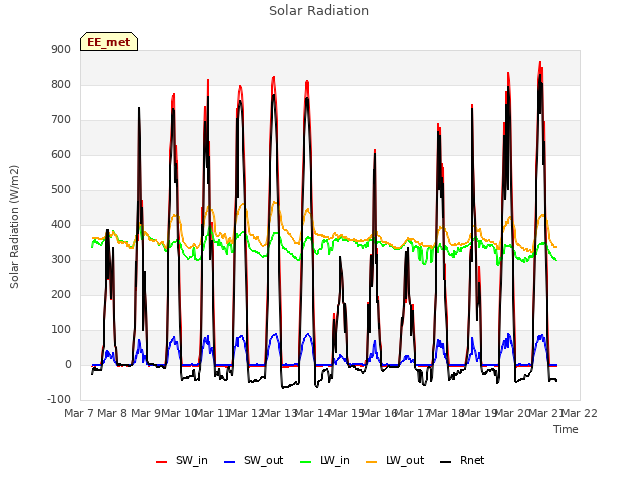Click the orange LW_out legend swatch

[x=372, y=462]
